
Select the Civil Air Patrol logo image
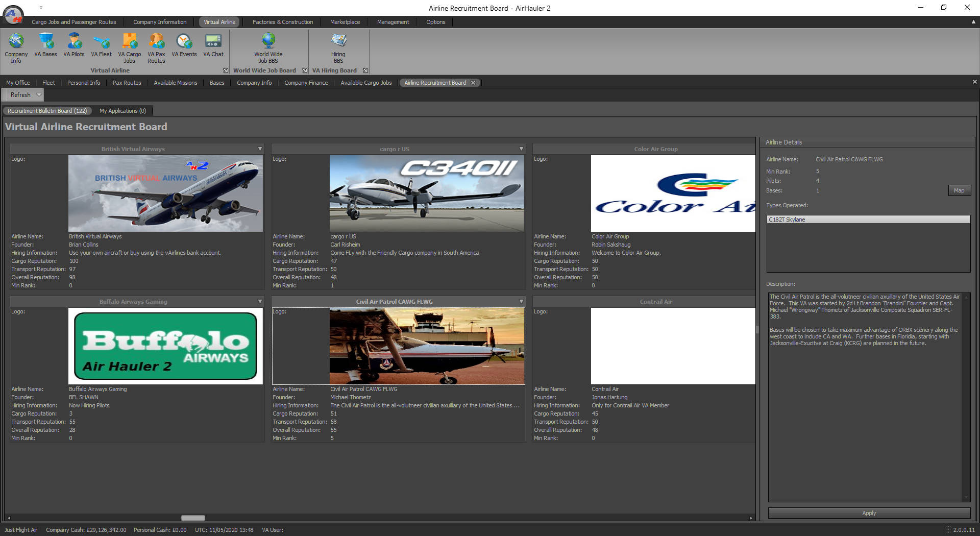[427, 346]
